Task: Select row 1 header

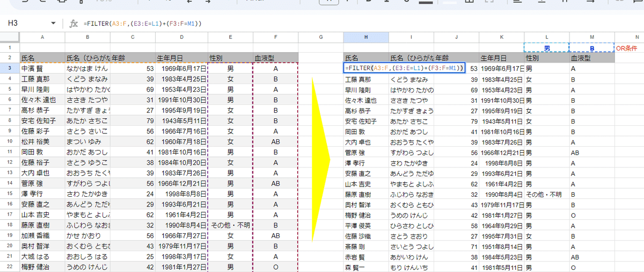Action: coord(10,48)
